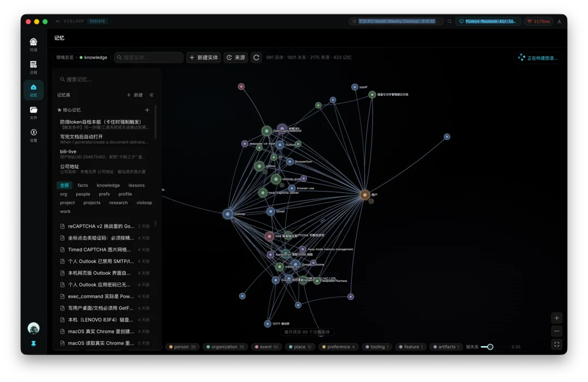Screen dimensions: 588x382
Task: Click the 新建实体 new entity button
Action: pos(204,57)
